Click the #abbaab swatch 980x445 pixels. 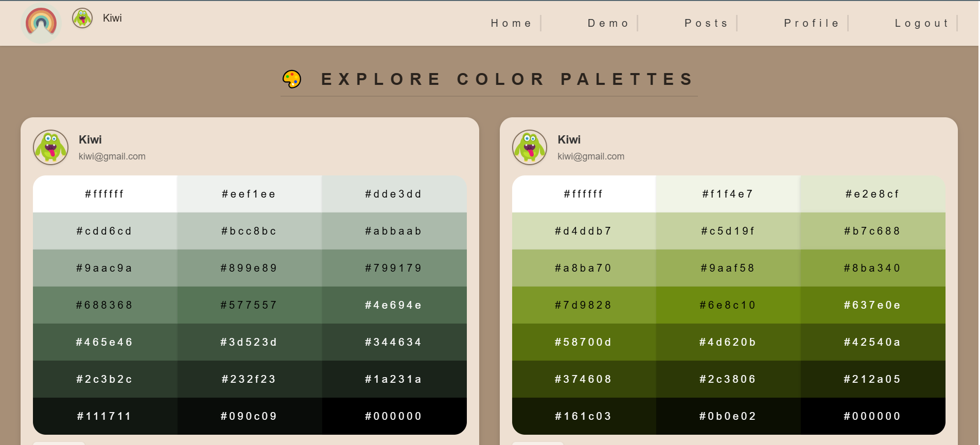[x=394, y=231]
